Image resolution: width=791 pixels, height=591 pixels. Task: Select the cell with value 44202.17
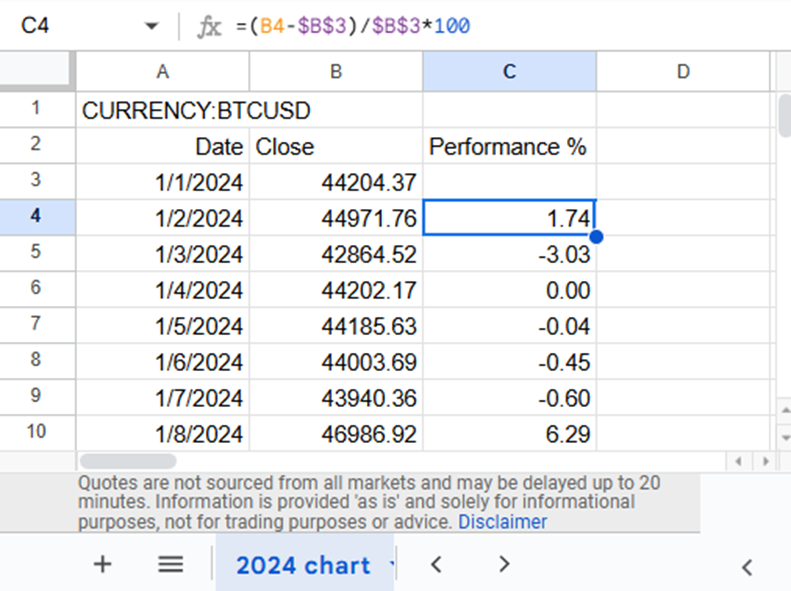(336, 290)
